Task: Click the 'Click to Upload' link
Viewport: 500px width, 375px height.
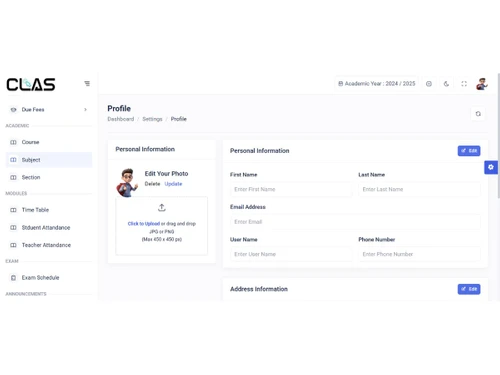Action: click(x=144, y=224)
